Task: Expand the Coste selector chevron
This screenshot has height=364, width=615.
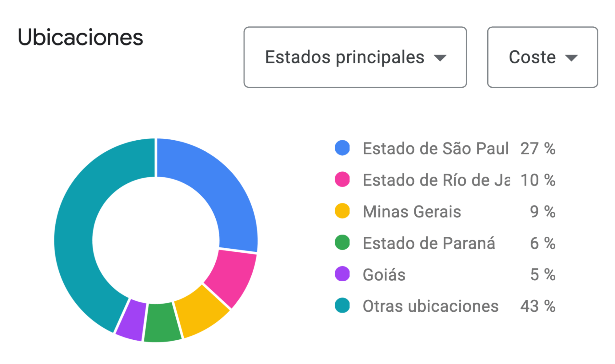Action: click(x=571, y=58)
